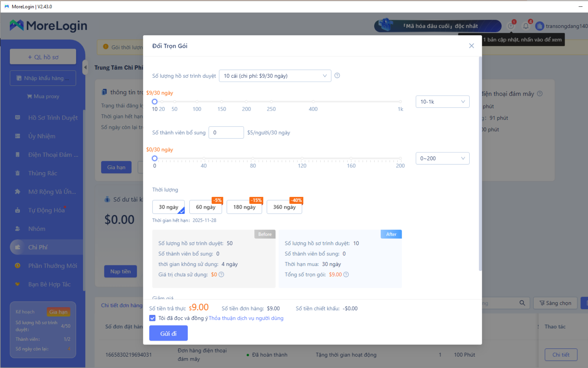Screen dimensions: 588x368
Task: Click the Gia hạn plan button in sidebar
Action: 58,312
